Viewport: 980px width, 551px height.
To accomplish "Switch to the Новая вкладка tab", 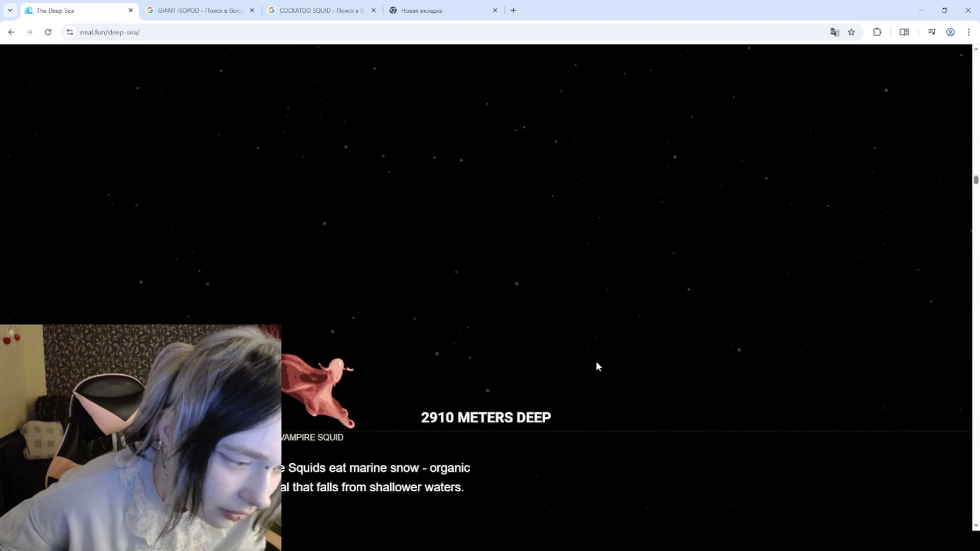I will (443, 10).
